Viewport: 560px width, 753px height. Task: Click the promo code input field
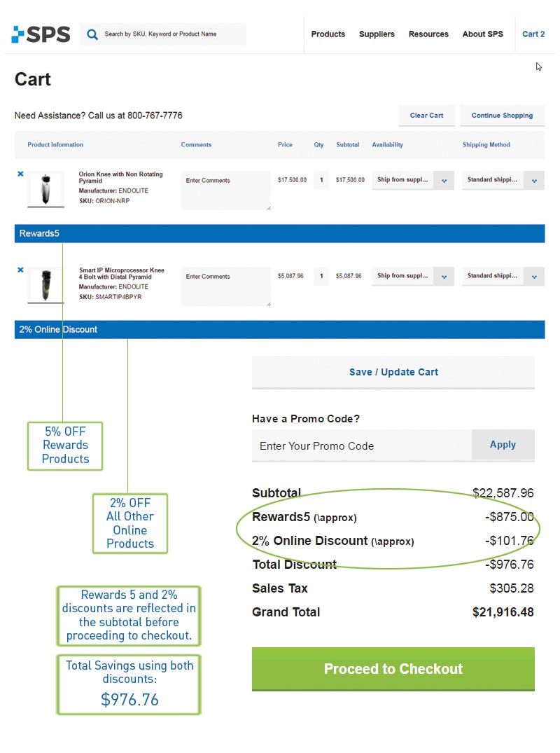pos(362,445)
